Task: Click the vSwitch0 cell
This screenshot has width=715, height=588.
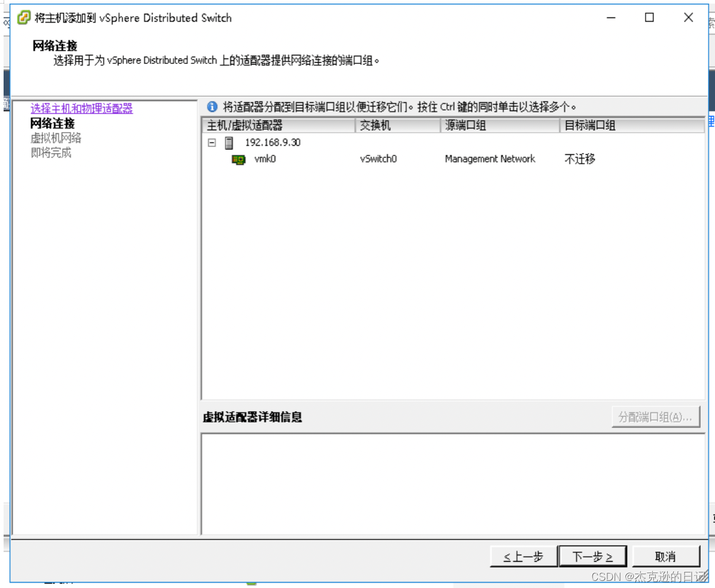Action: click(x=378, y=159)
